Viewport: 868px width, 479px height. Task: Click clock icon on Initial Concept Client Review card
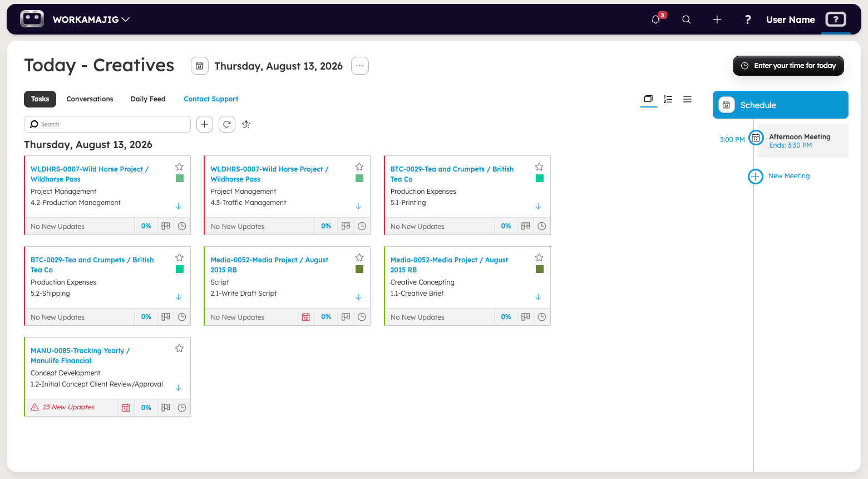point(182,408)
